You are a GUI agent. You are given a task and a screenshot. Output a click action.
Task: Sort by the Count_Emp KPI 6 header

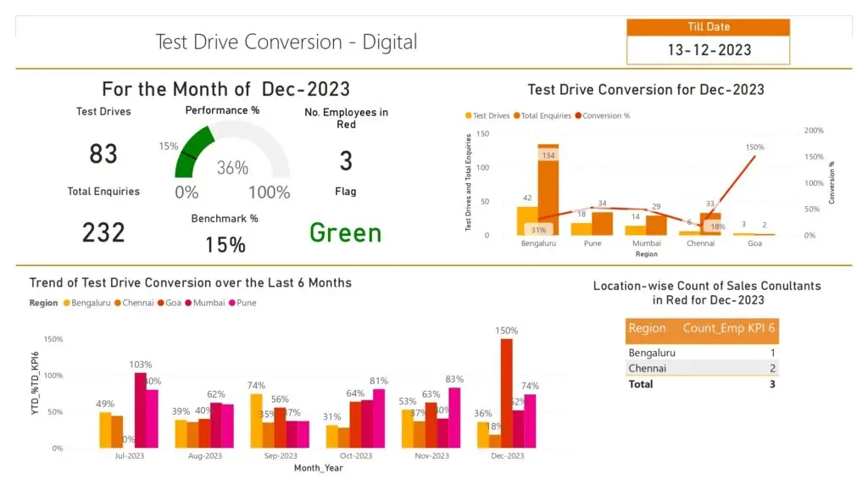(x=729, y=328)
